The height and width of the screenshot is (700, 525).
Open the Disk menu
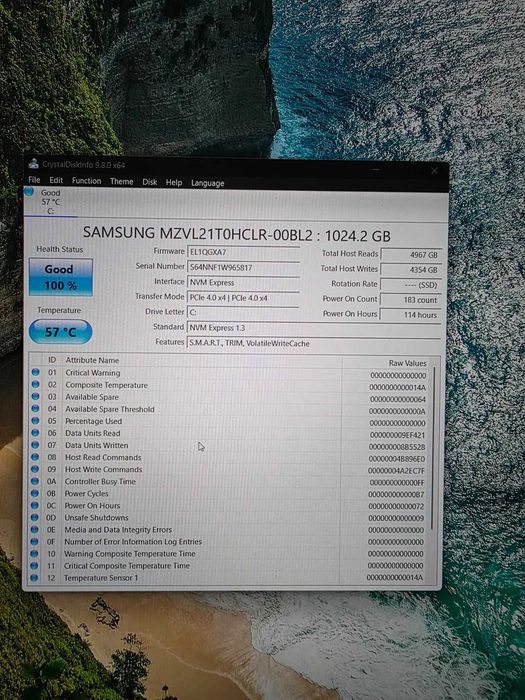tap(150, 182)
